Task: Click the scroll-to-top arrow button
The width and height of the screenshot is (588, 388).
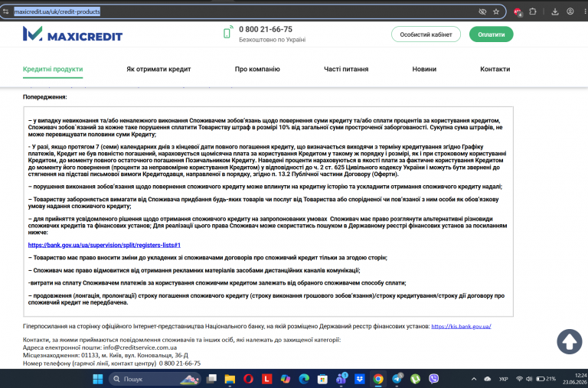Action: 570,341
